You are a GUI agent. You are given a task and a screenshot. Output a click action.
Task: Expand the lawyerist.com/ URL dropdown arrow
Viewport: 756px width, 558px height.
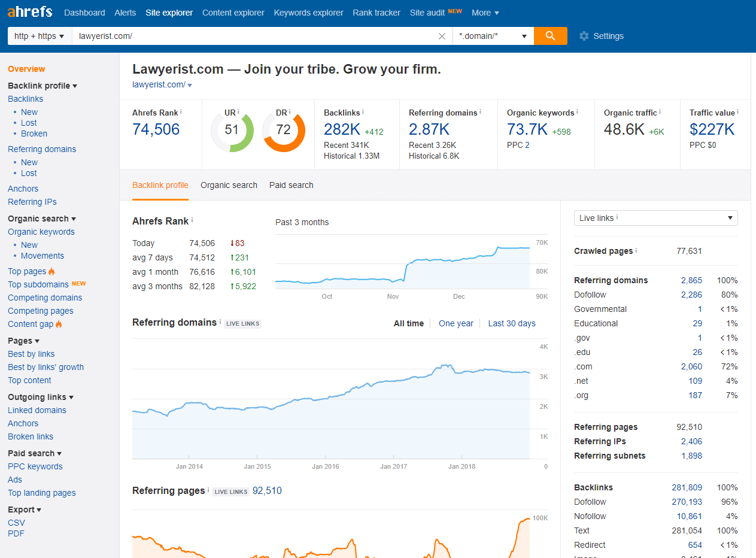coord(190,85)
